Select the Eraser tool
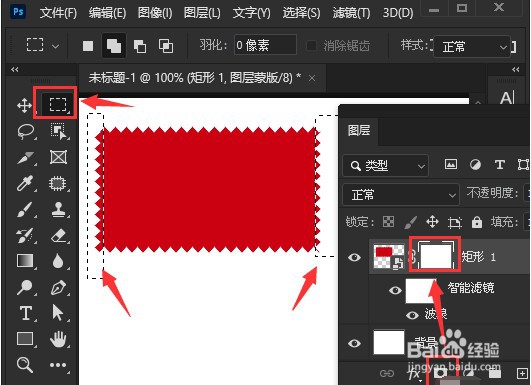This screenshot has height=385, width=531. click(59, 235)
